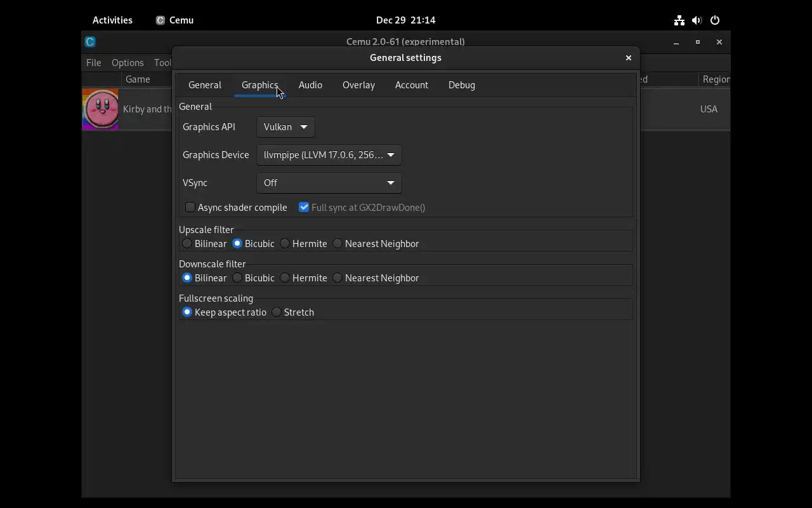The height and width of the screenshot is (508, 812).
Task: Enable Async shader compile checkbox
Action: (190, 208)
